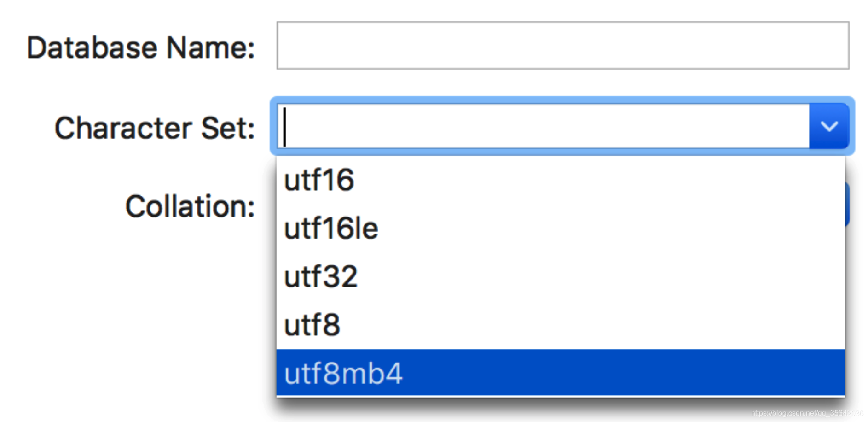Collapse the list using the blue chevron
The width and height of the screenshot is (868, 422).
click(x=829, y=126)
